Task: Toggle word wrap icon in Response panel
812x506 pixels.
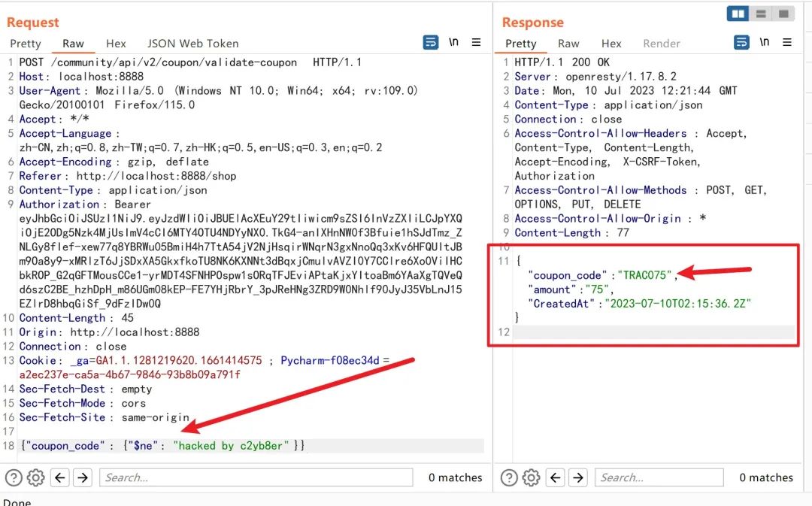Action: 741,42
